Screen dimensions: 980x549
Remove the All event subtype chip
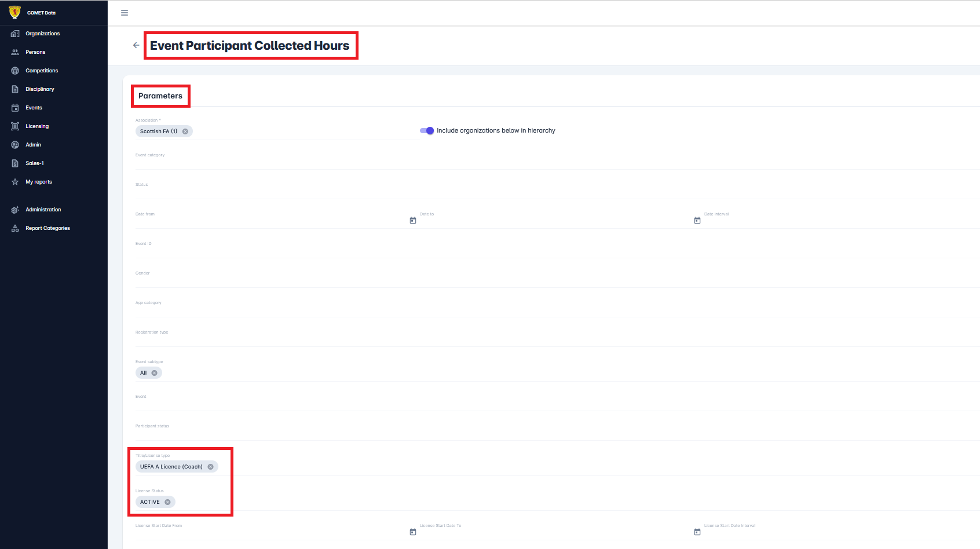pos(155,373)
